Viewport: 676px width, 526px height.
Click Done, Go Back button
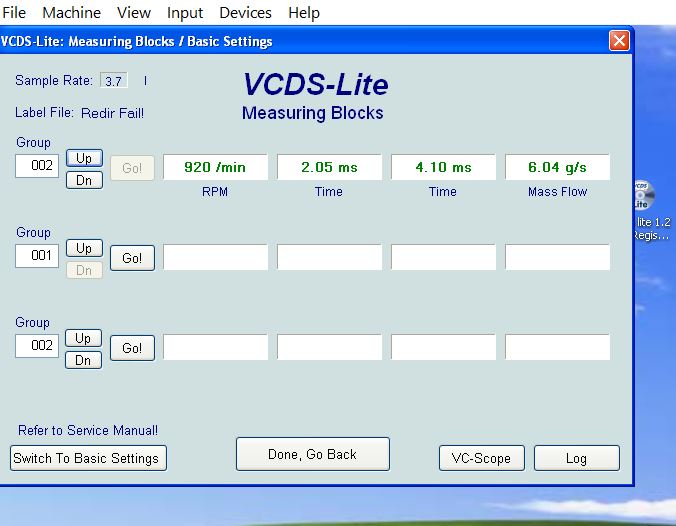(x=313, y=454)
